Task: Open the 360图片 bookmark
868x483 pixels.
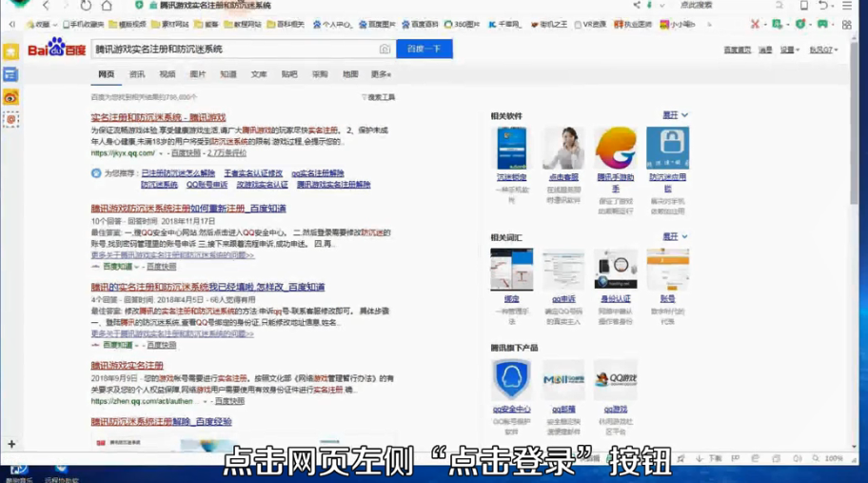Action: click(x=463, y=25)
